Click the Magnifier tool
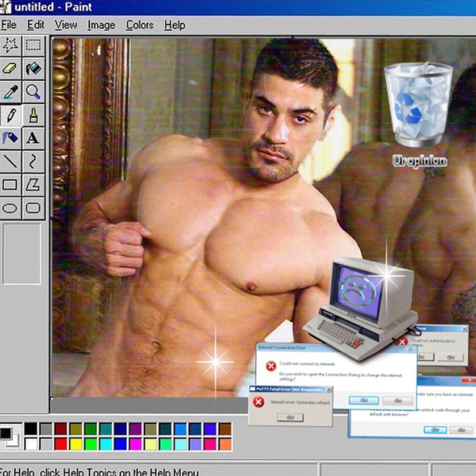The width and height of the screenshot is (476, 476). click(33, 92)
